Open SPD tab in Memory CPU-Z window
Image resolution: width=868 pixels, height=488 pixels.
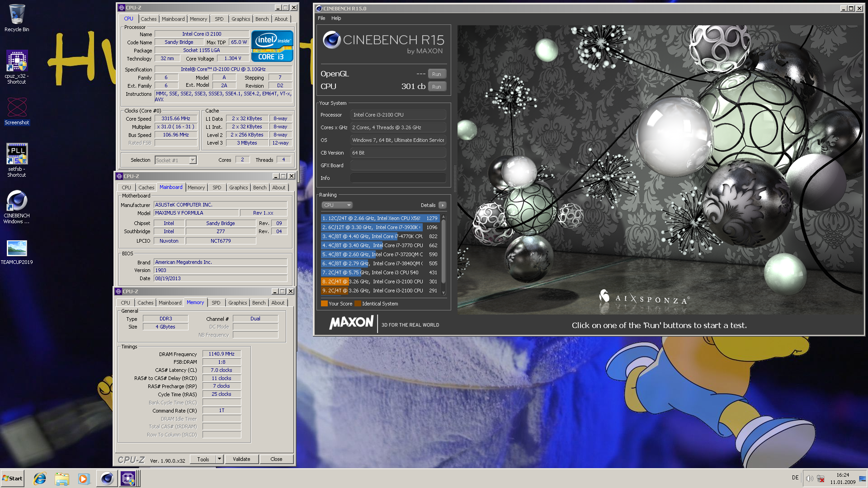[x=216, y=303]
